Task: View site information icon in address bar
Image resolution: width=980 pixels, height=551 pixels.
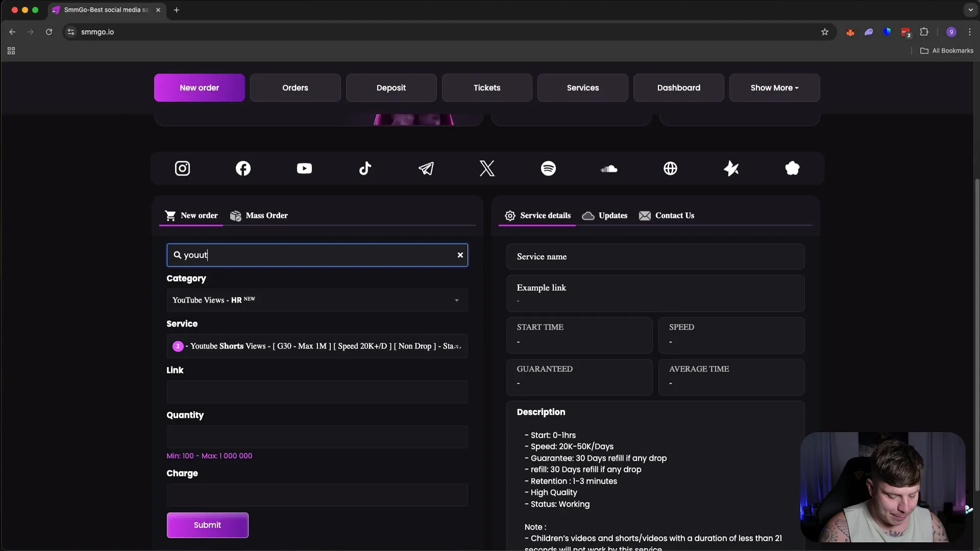Action: pos(71,32)
